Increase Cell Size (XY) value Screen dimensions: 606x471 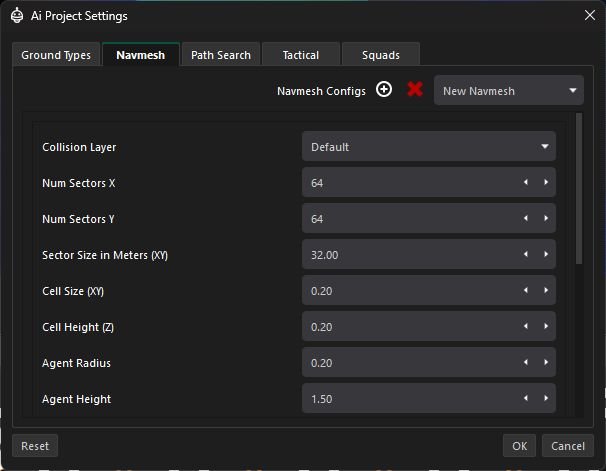tap(546, 290)
